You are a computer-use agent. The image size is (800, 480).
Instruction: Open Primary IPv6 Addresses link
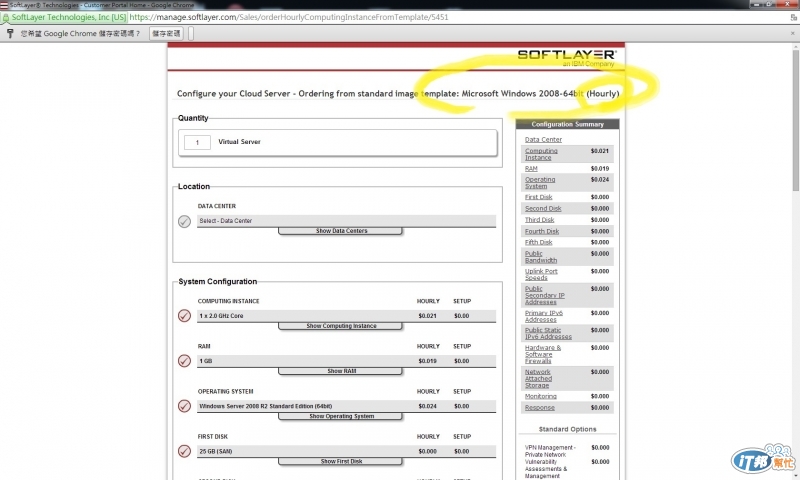pos(543,316)
